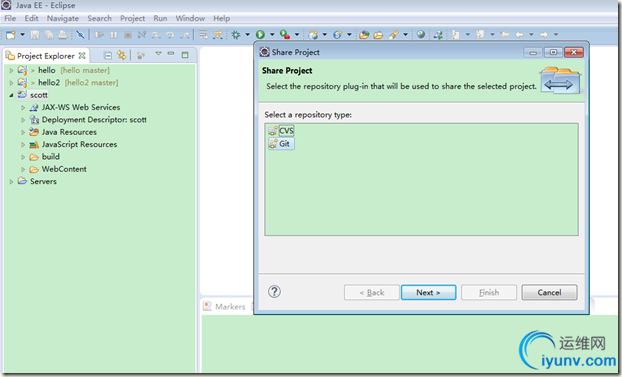Select the Servers folder
The width and height of the screenshot is (622, 377).
(43, 182)
